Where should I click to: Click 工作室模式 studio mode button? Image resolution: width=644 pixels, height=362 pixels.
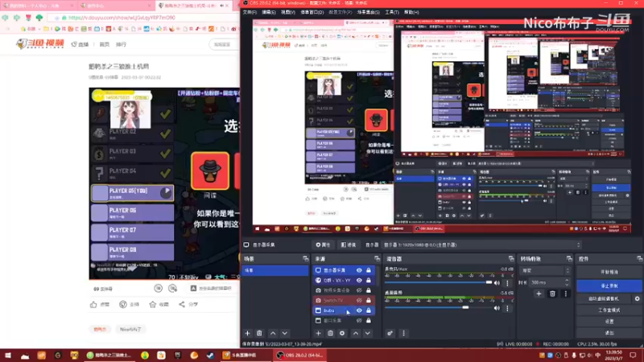coord(609,311)
